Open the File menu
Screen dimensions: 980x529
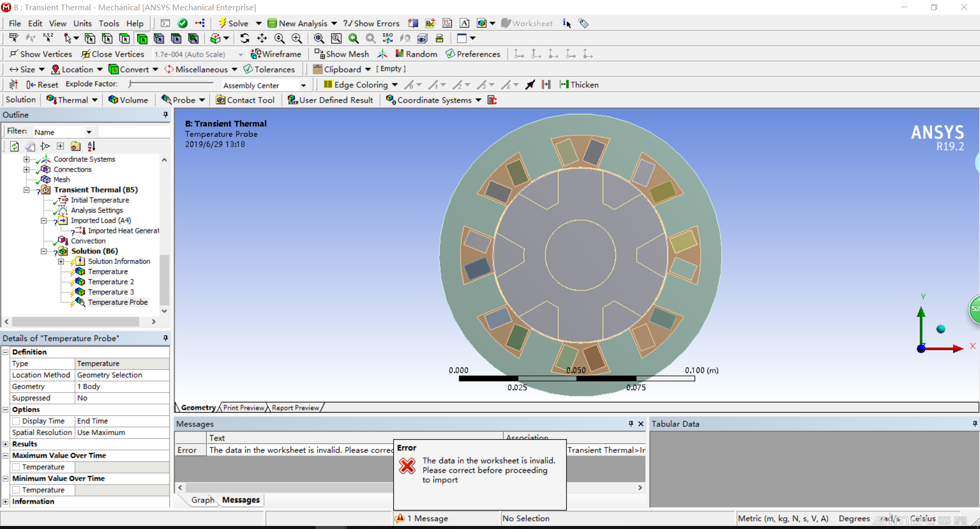pos(15,23)
